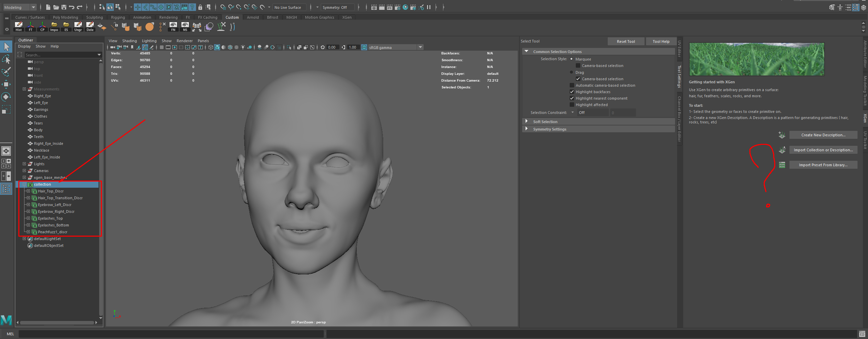Switch to the Sculpting shelf tab

pos(94,17)
